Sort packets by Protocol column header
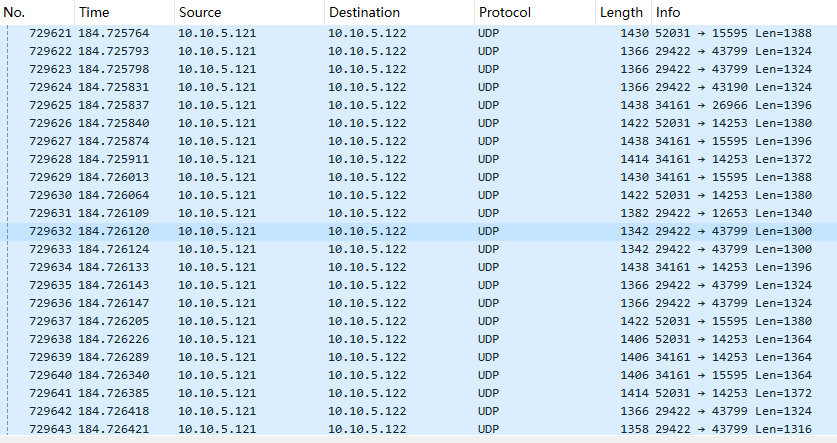 [505, 13]
